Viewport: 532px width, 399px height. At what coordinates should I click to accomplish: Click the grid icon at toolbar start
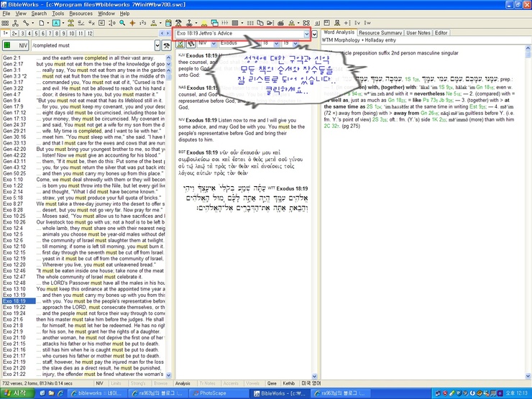pos(5,23)
